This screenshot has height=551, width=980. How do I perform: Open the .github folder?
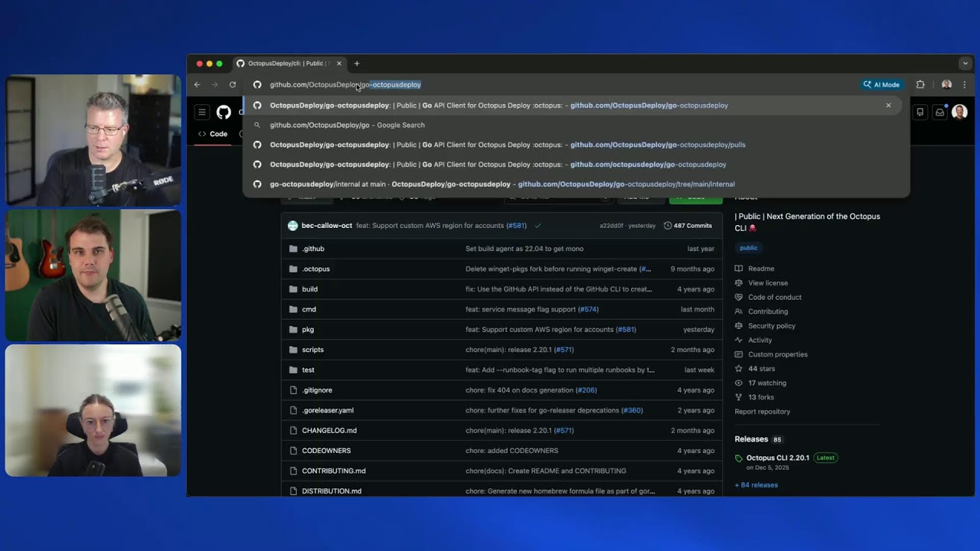point(313,249)
